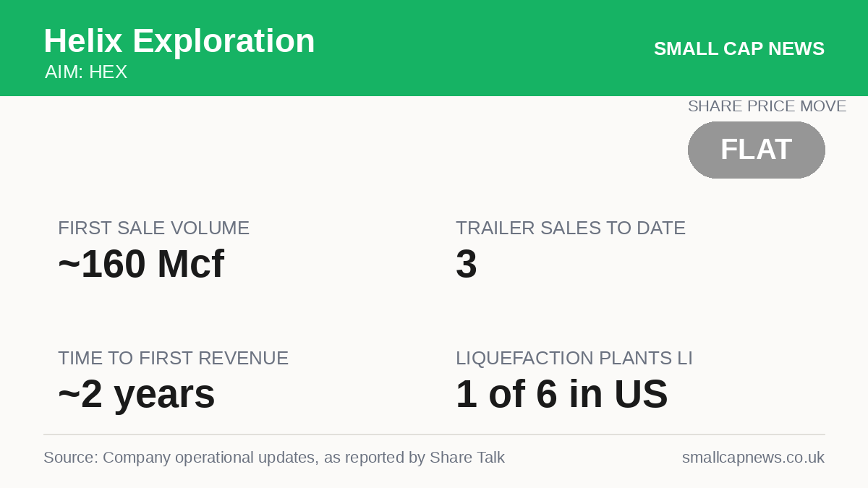This screenshot has height=488, width=868.
Task: Click the Helix Exploration title
Action: [x=179, y=41]
